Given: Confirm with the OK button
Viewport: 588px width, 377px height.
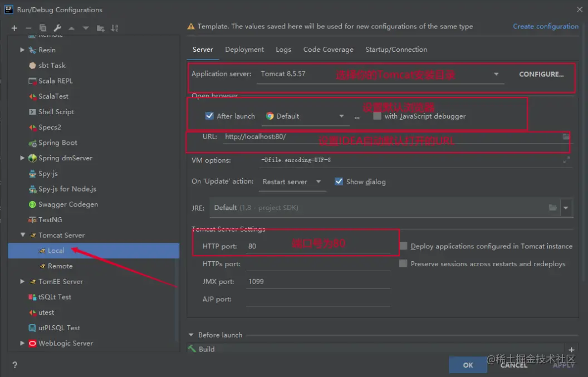Looking at the screenshot, I should tap(468, 365).
